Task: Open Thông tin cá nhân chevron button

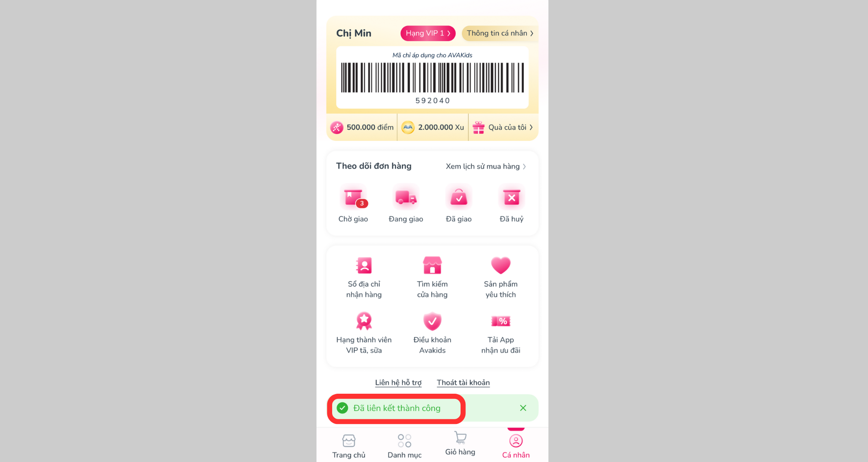Action: tap(500, 33)
